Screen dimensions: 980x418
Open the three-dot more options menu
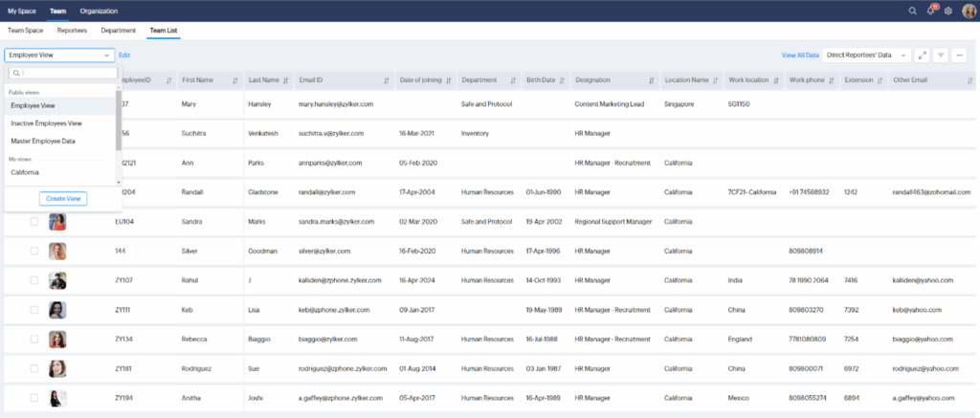[x=959, y=55]
